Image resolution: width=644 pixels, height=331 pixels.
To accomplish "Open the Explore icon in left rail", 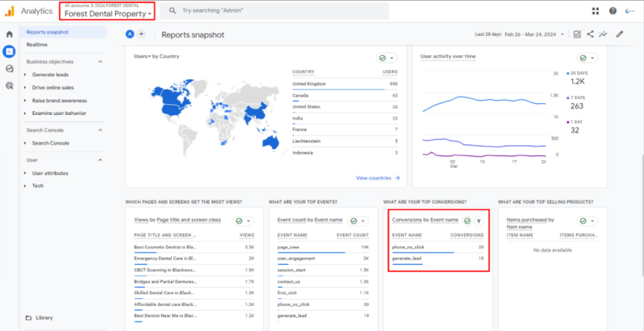I will [x=9, y=68].
